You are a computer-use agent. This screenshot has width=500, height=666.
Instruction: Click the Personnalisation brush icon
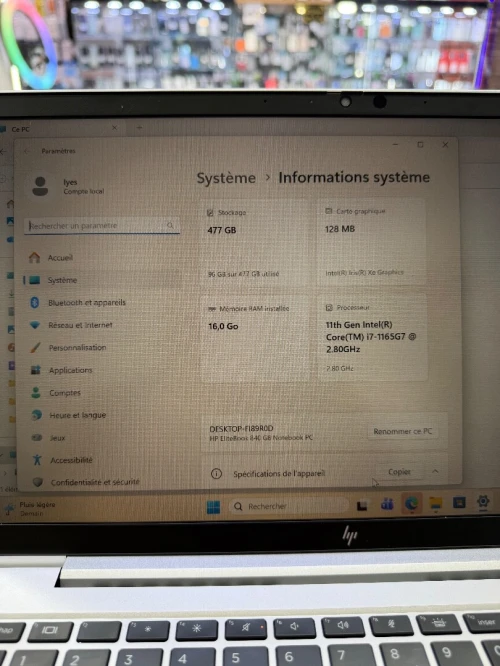pos(36,347)
